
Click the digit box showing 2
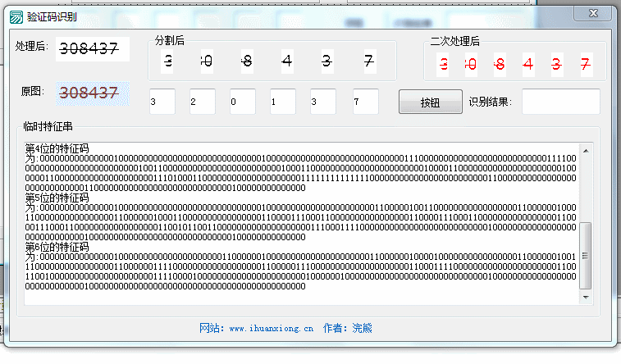click(203, 102)
